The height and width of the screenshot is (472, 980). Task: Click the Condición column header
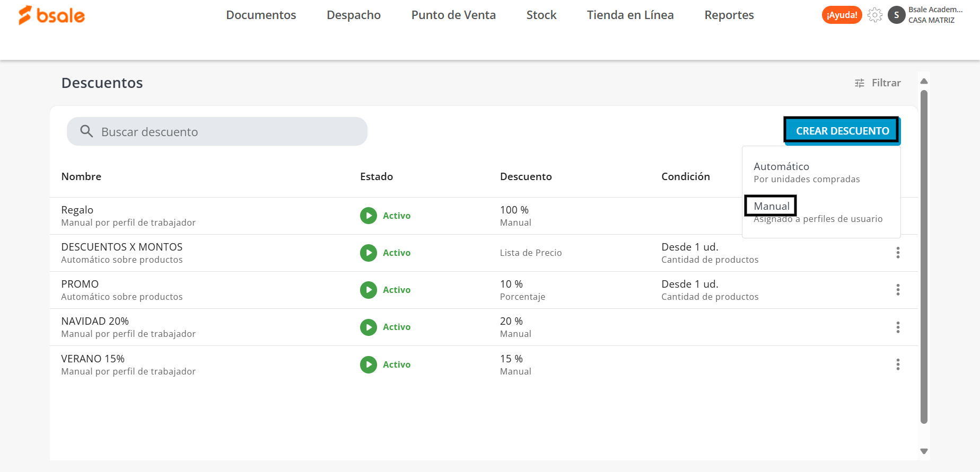coord(686,176)
